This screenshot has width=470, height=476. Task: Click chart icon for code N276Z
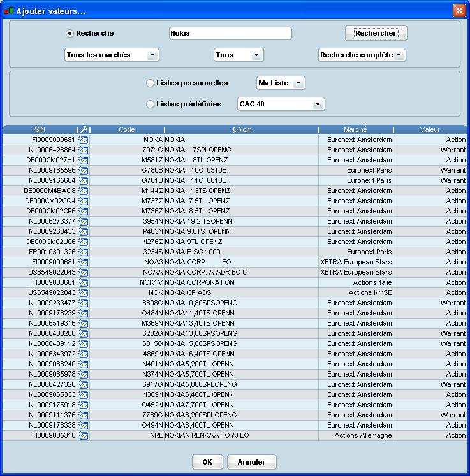(83, 242)
